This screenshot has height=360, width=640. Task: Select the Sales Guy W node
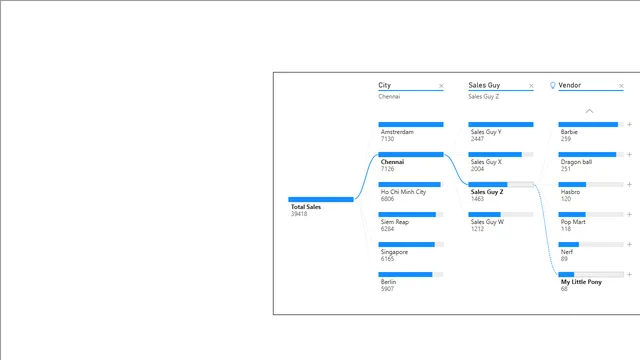[501, 214]
